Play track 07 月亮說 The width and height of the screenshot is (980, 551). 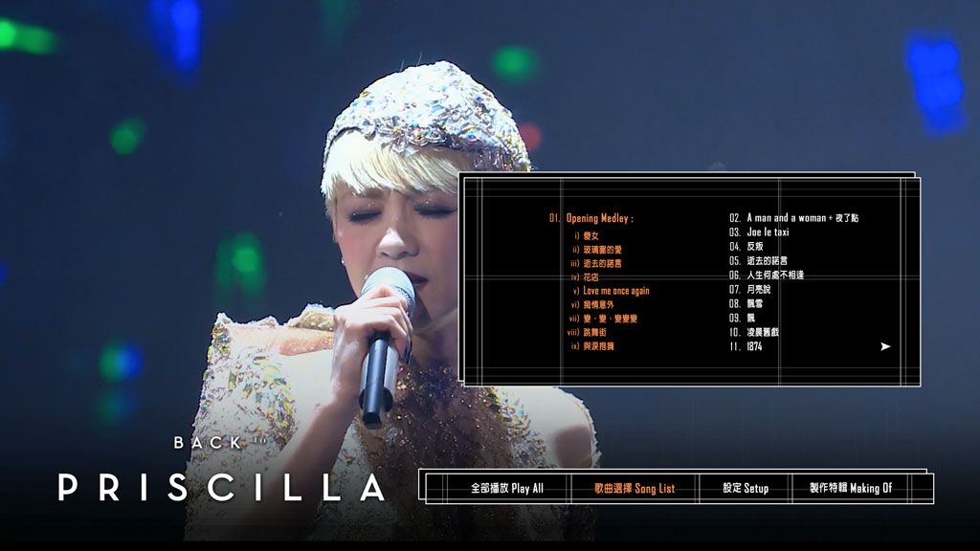click(750, 290)
